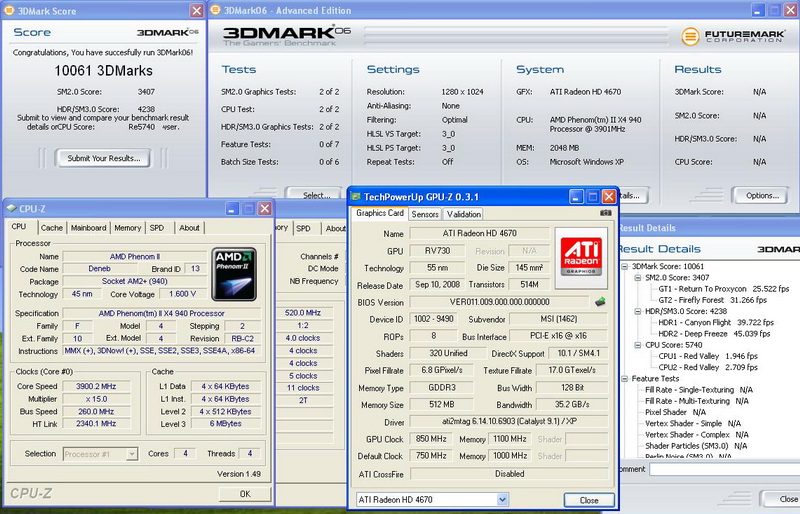Collapse the Feature Tests tree node
The image size is (800, 514).
(624, 379)
